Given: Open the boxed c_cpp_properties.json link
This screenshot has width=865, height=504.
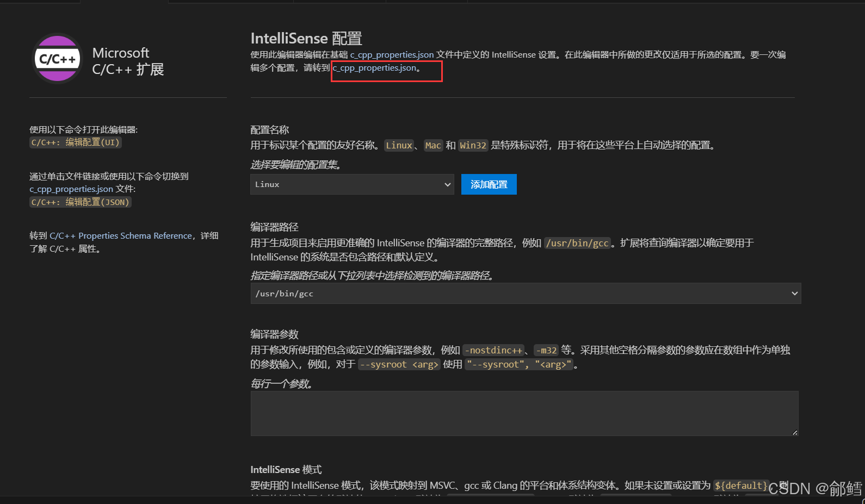Looking at the screenshot, I should point(374,68).
